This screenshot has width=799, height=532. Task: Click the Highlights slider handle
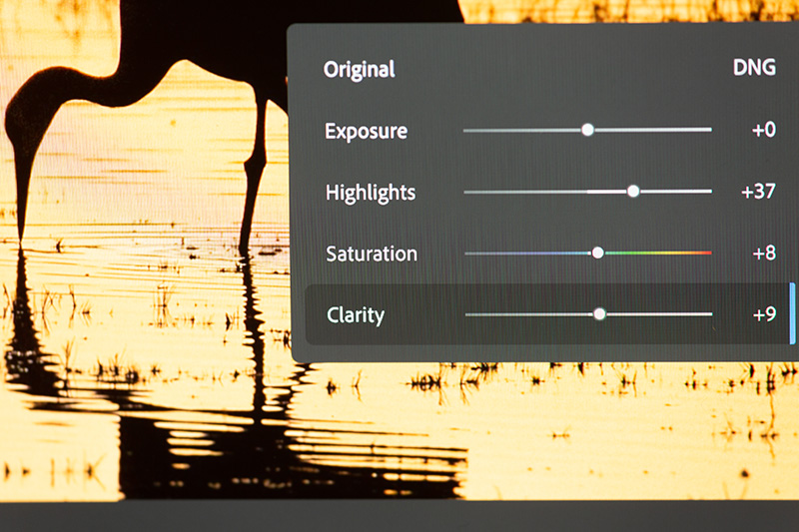(x=633, y=191)
